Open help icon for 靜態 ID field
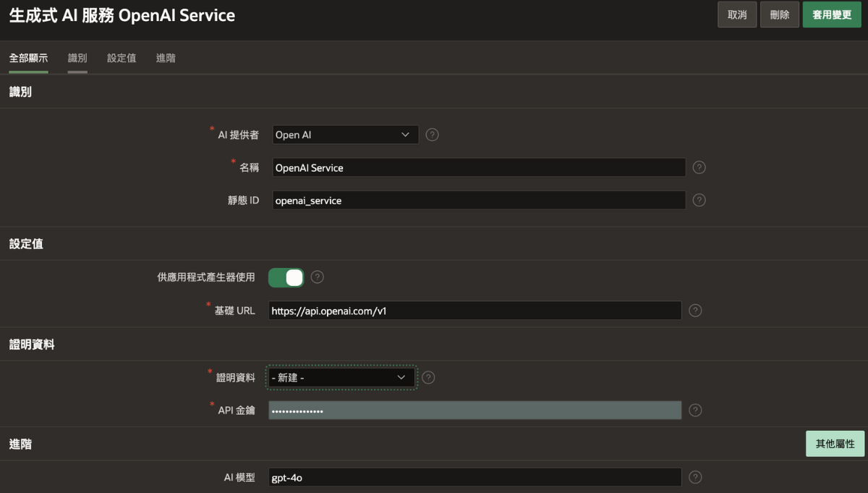 tap(699, 200)
